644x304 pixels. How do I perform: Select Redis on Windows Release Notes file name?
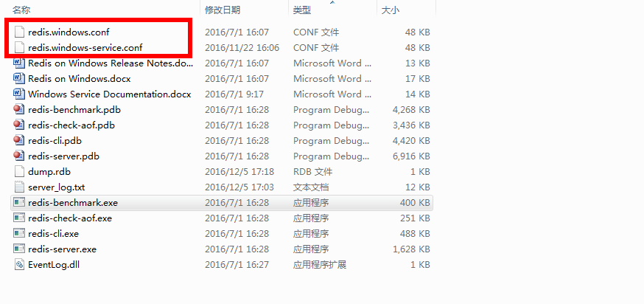tap(111, 63)
